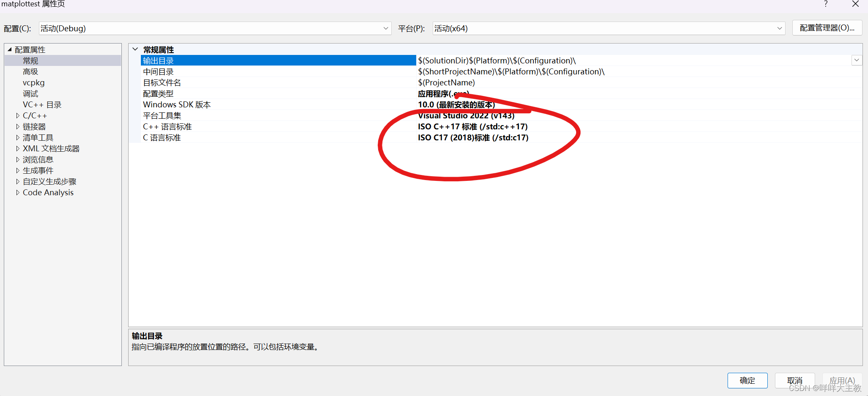This screenshot has width=868, height=396.
Task: Expand the 自定义生成步骤 node arrow
Action: 17,181
